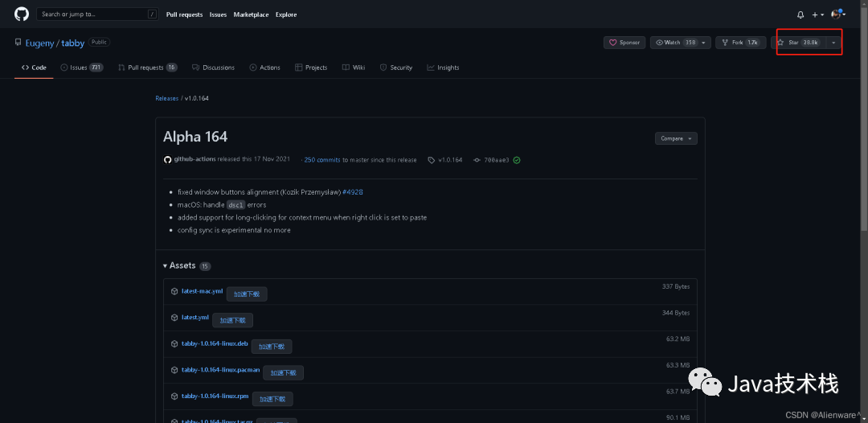The image size is (868, 423).
Task: Open the plus create-new menu
Action: pos(818,15)
